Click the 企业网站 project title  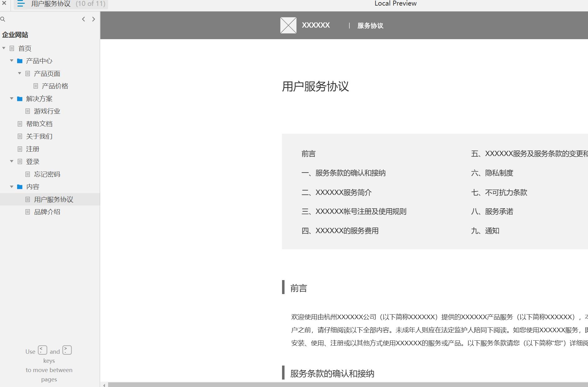[15, 35]
